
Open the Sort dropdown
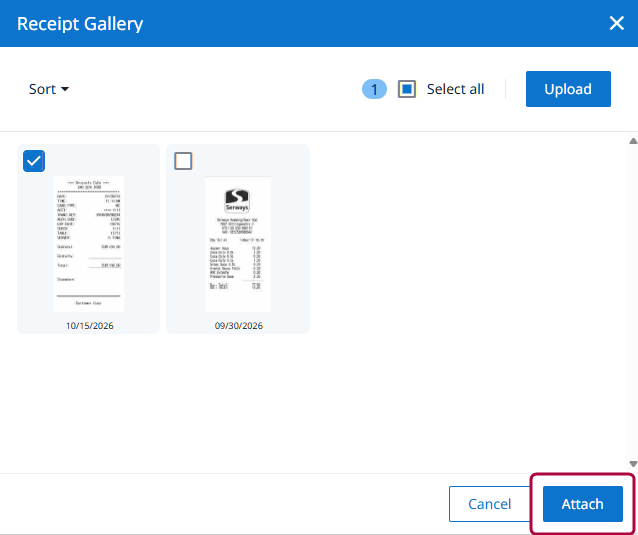click(49, 89)
